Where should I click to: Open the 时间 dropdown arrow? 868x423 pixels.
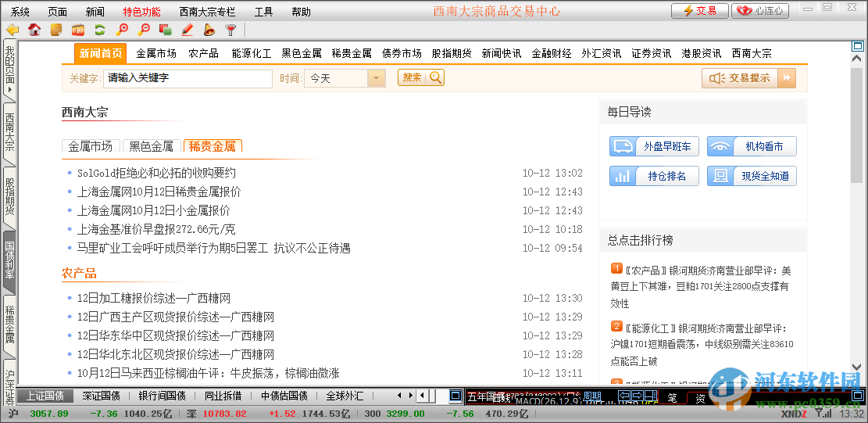point(377,78)
